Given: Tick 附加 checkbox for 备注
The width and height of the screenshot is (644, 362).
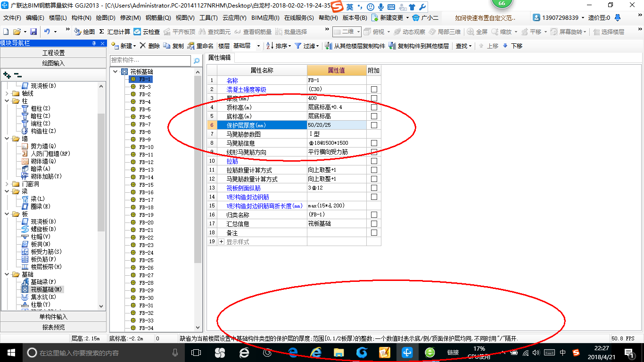Looking at the screenshot, I should pyautogui.click(x=374, y=232).
